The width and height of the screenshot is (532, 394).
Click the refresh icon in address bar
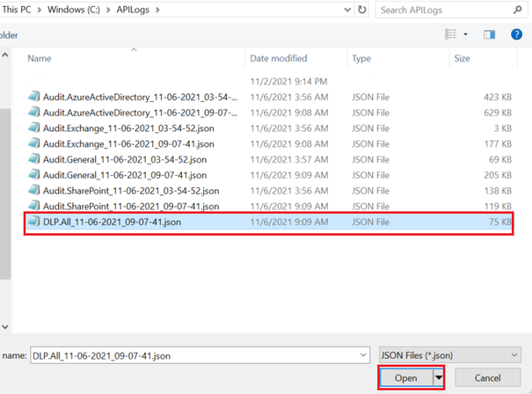tap(362, 10)
